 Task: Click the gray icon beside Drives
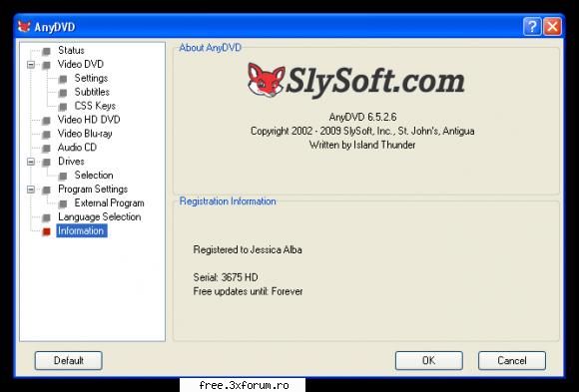click(x=46, y=162)
